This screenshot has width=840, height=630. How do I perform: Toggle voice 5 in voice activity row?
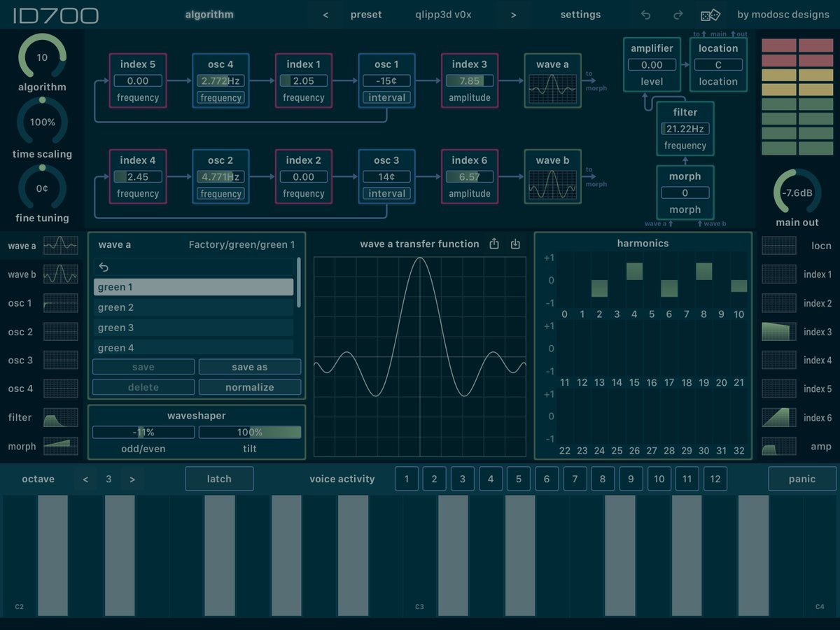[518, 479]
